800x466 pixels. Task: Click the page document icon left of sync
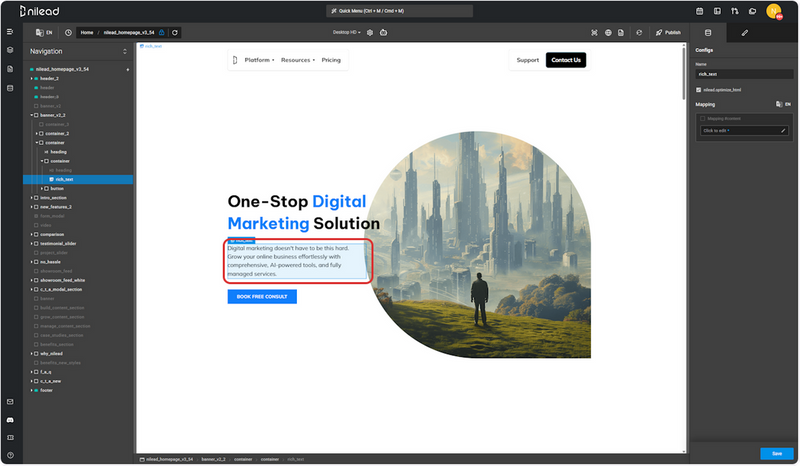(x=621, y=33)
